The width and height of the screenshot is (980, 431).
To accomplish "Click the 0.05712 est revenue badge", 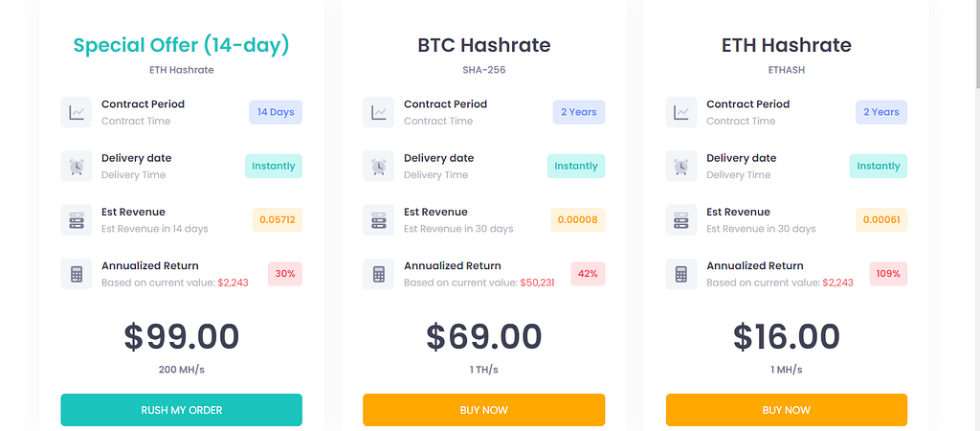I will tap(278, 220).
